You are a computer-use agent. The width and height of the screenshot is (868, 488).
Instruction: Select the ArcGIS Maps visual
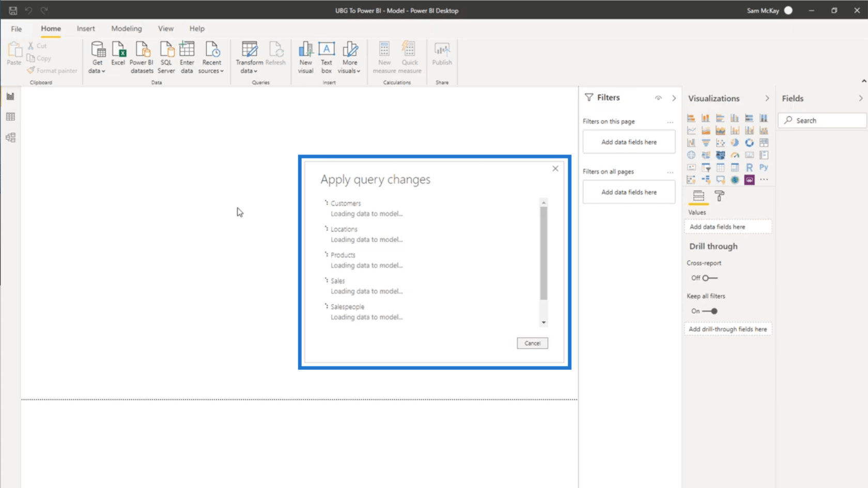735,180
